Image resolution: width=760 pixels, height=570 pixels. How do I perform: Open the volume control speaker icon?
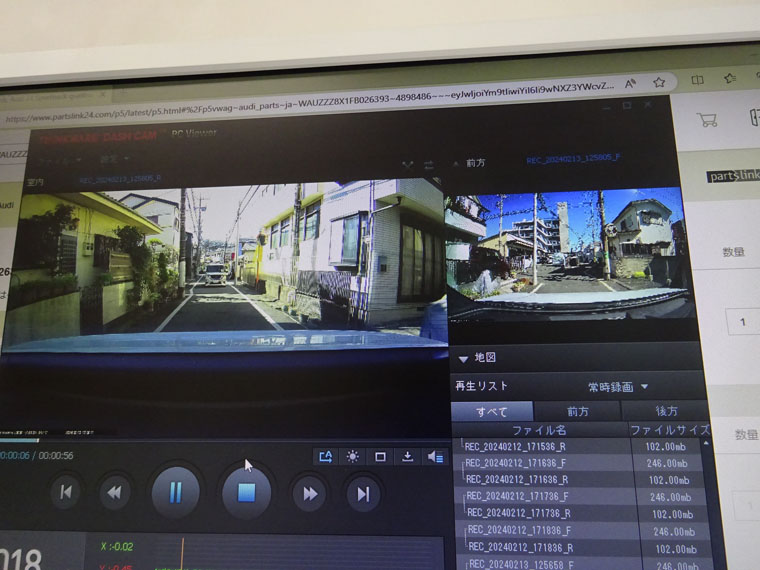click(435, 456)
